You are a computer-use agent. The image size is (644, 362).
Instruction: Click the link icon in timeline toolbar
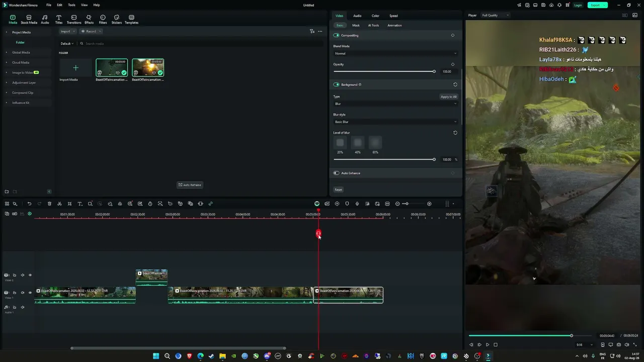pyautogui.click(x=210, y=204)
